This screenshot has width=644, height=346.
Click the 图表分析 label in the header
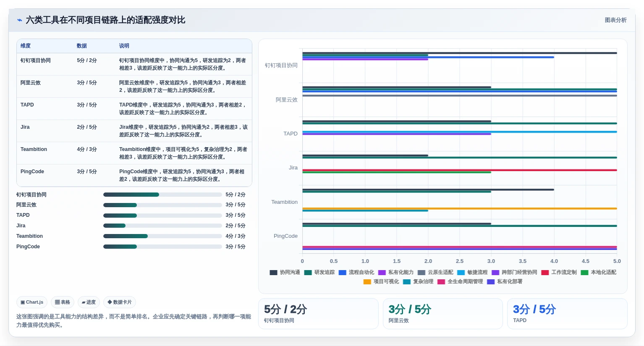615,20
